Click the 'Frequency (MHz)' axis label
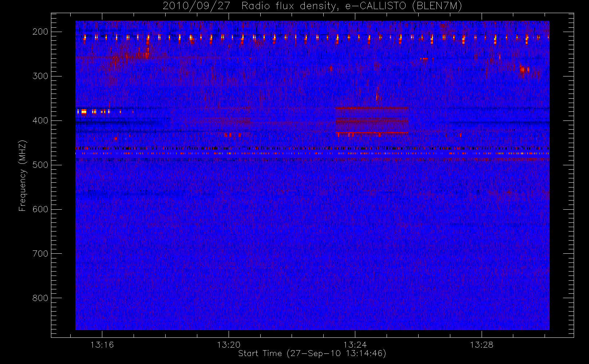The image size is (589, 364). (x=23, y=175)
